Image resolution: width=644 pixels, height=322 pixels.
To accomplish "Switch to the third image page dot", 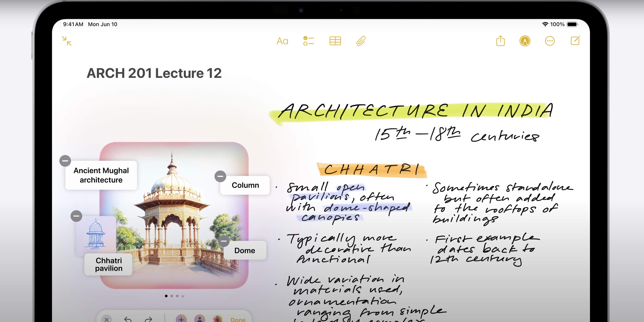I will [x=177, y=296].
